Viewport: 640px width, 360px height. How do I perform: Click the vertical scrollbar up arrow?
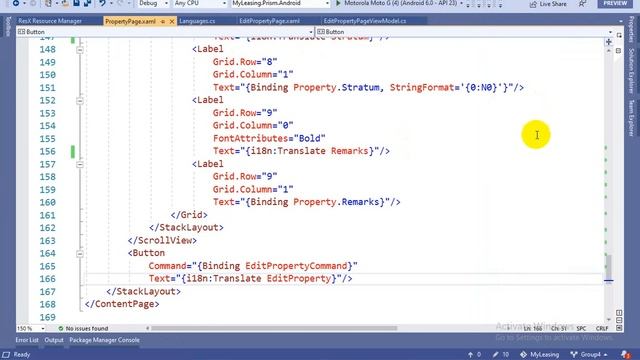[609, 51]
